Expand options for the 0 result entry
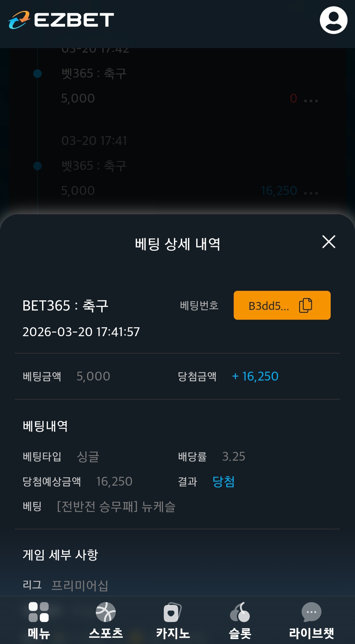The image size is (355, 644). [311, 101]
